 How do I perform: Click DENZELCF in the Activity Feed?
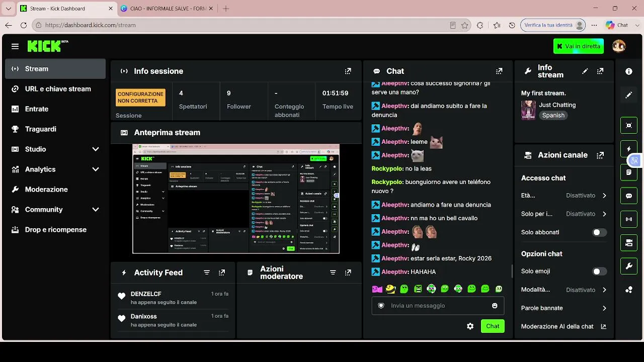coord(146,294)
